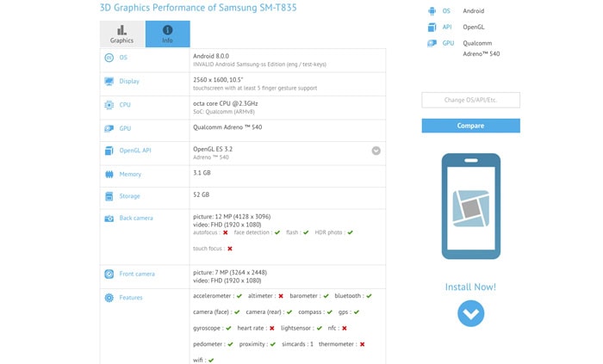This screenshot has width=603, height=364.
Task: Click the altimeter red cross mark
Action: click(x=281, y=296)
